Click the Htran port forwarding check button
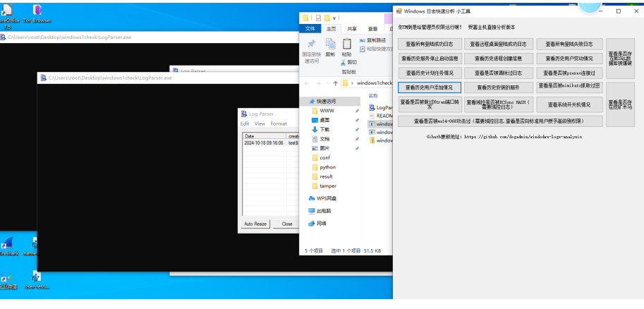 pyautogui.click(x=430, y=104)
